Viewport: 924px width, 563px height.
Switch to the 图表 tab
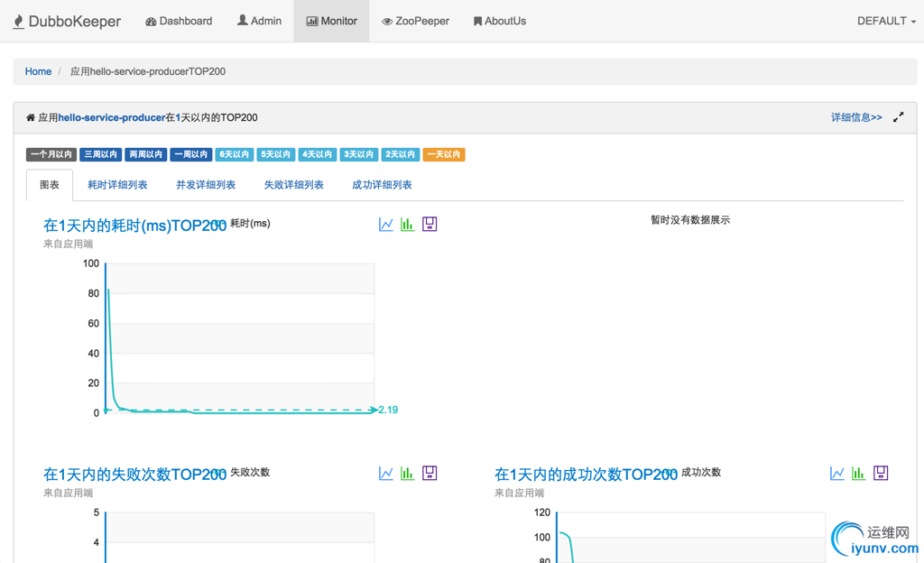point(50,185)
